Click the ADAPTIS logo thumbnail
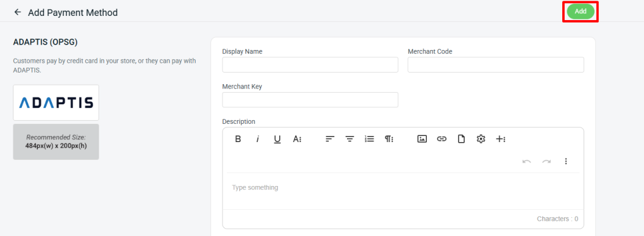 [x=56, y=102]
